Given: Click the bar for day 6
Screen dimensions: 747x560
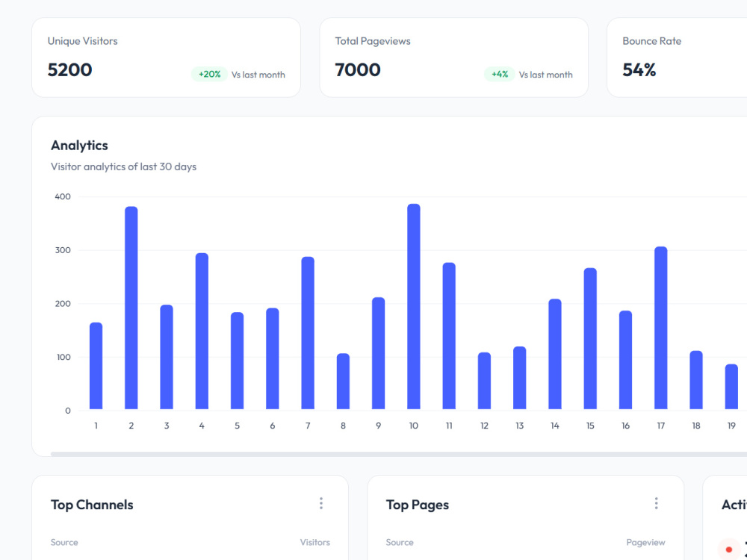Looking at the screenshot, I should [272, 358].
